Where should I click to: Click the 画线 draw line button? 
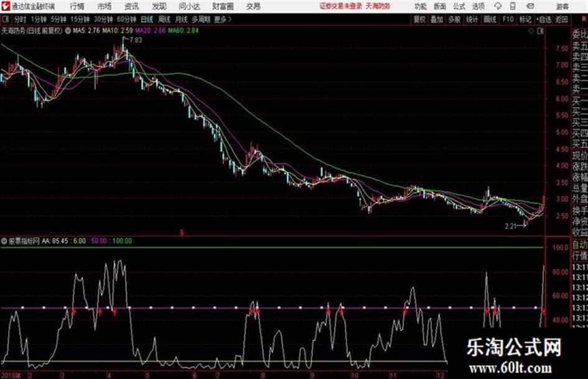(x=490, y=19)
